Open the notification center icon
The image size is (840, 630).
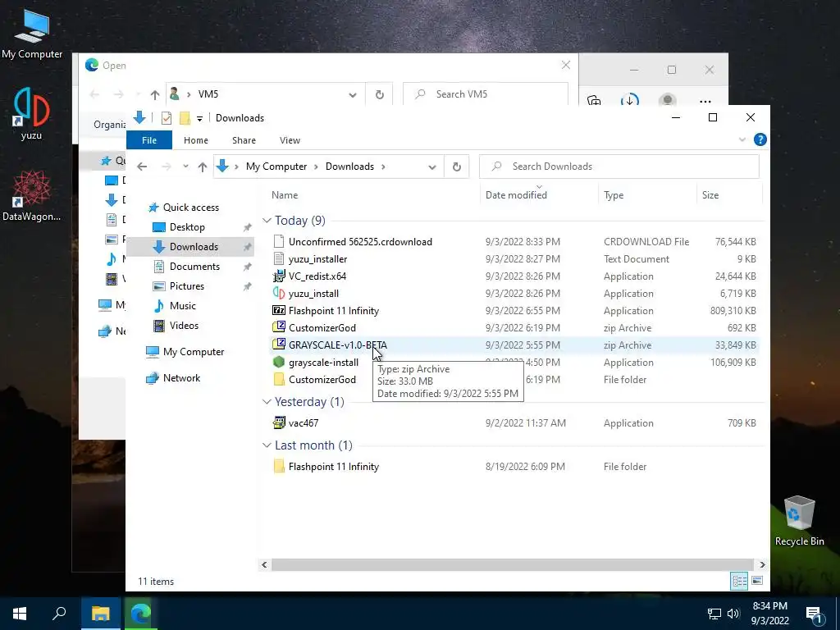coord(814,614)
